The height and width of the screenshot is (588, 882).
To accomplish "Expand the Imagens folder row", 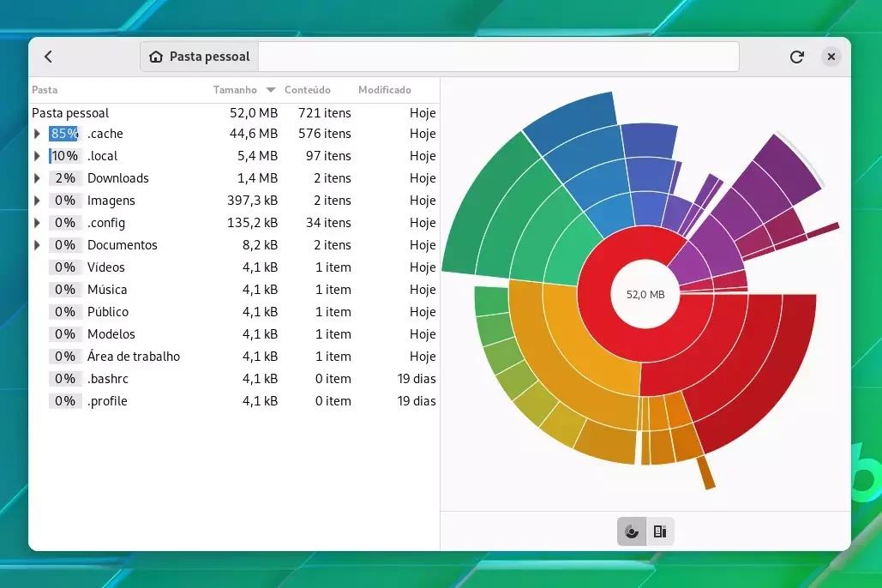I will (37, 201).
